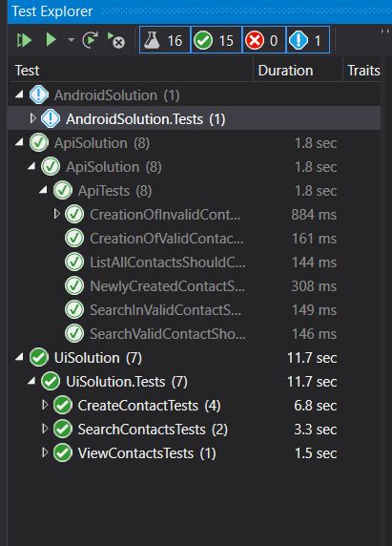Select the UiSolution (7) label
Screen dimensions: 392x546
point(98,358)
